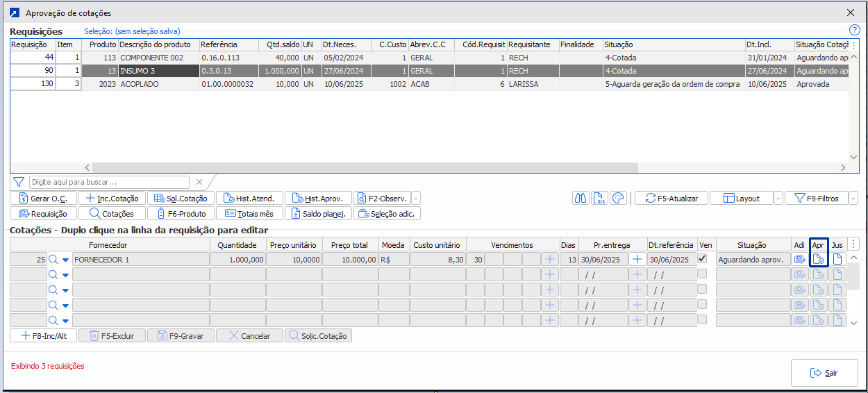
Task: Expand the F2-Observ. dropdown arrow
Action: [416, 199]
